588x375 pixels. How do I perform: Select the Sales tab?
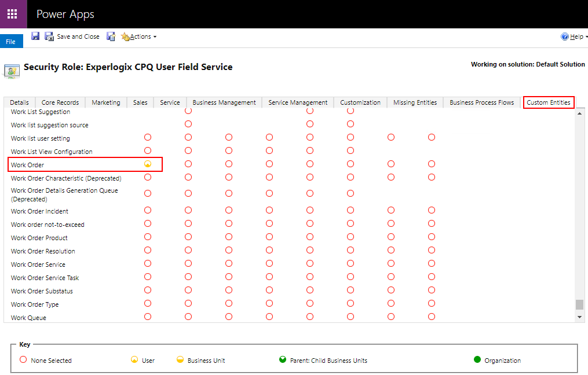click(140, 102)
